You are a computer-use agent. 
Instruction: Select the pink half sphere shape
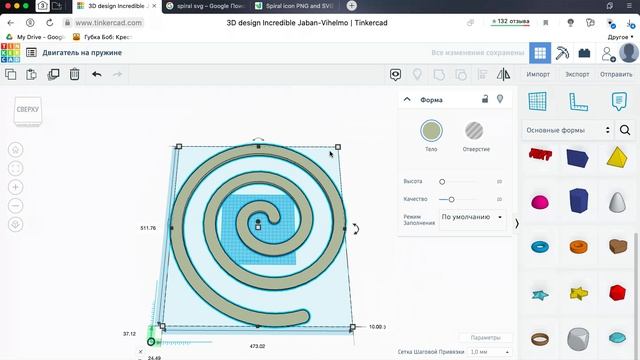click(540, 202)
